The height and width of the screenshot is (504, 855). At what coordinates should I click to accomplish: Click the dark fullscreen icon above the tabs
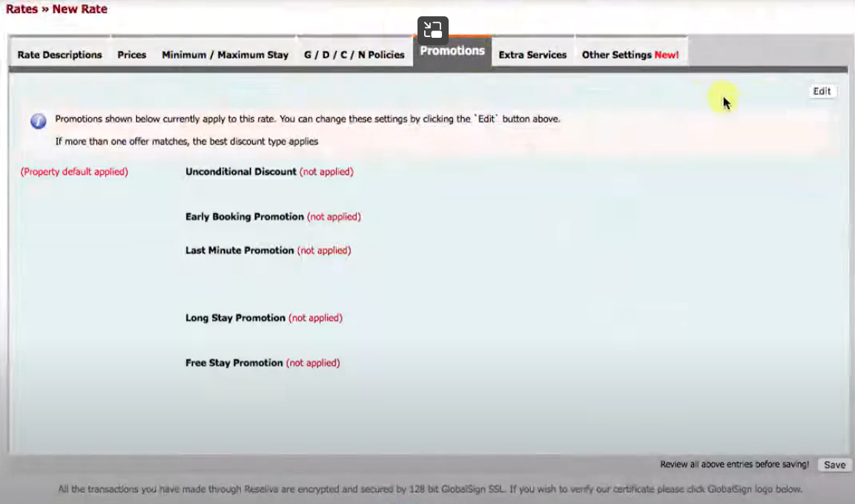tap(433, 30)
